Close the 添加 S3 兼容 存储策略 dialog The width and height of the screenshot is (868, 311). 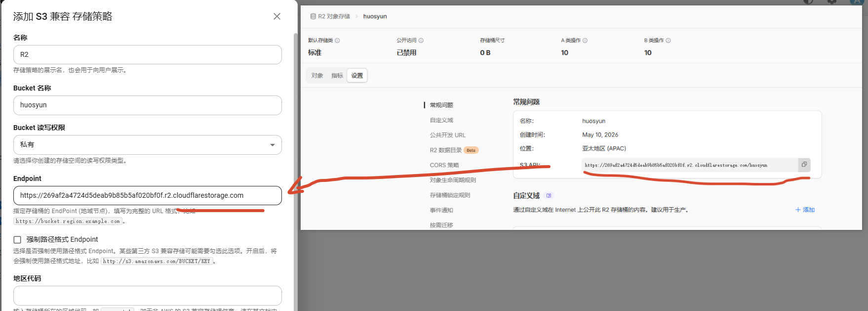[x=277, y=16]
